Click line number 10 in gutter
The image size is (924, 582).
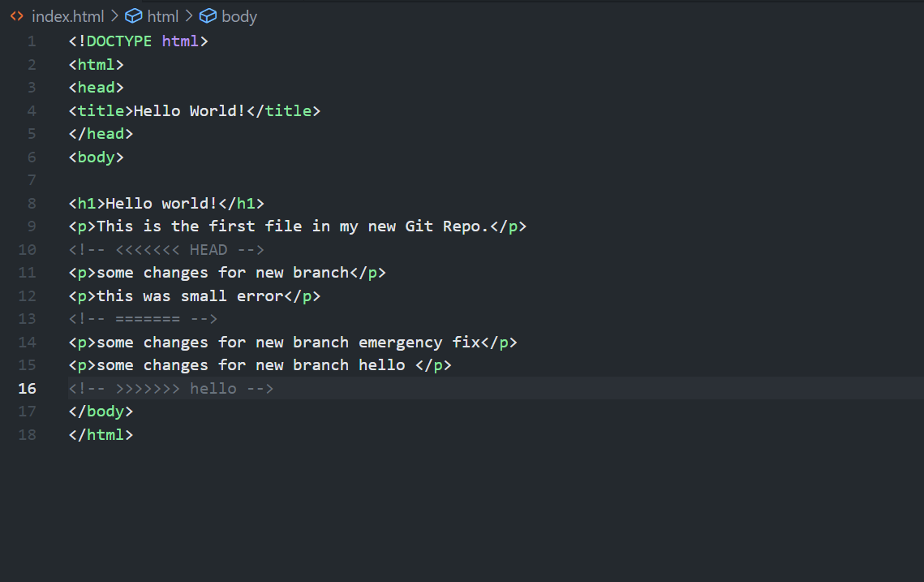[x=27, y=250]
